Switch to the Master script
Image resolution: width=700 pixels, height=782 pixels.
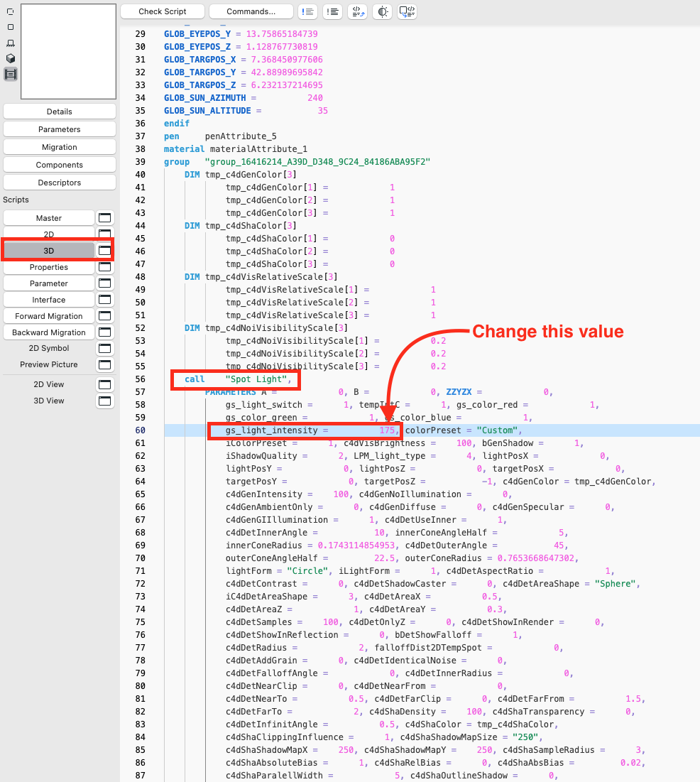[x=49, y=218]
